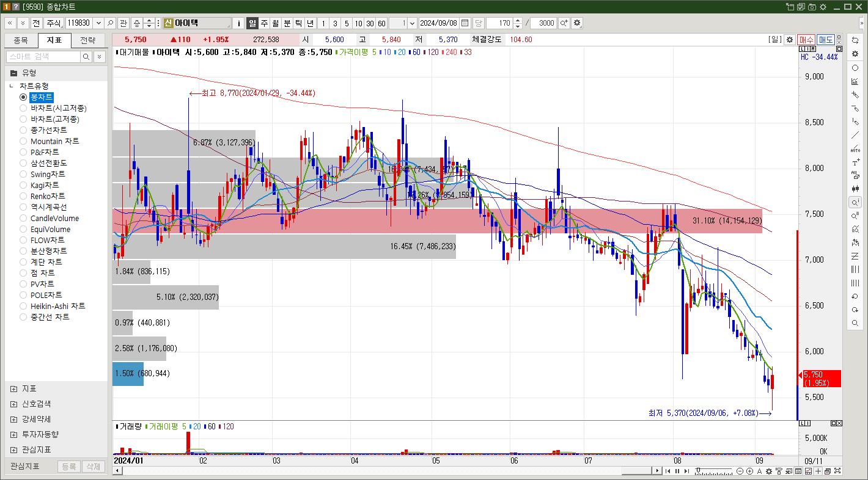Select the CandleVolume radio option
The width and height of the screenshot is (868, 480).
(23, 218)
